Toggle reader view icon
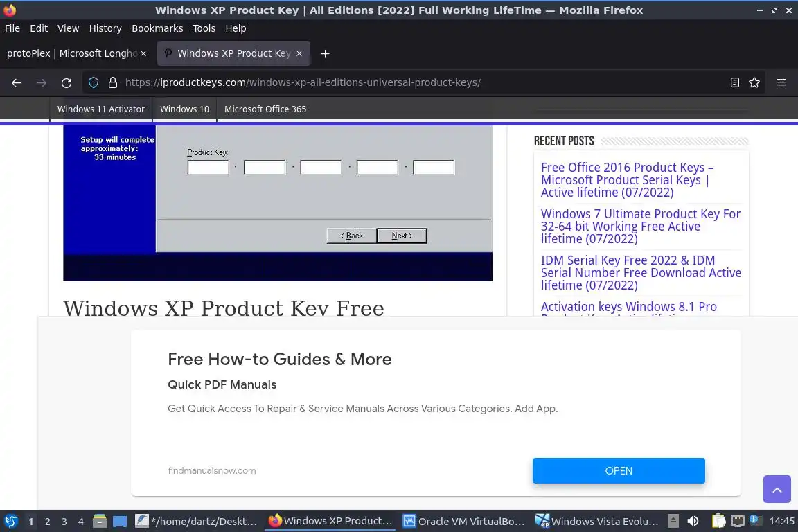This screenshot has width=798, height=532. 734,82
